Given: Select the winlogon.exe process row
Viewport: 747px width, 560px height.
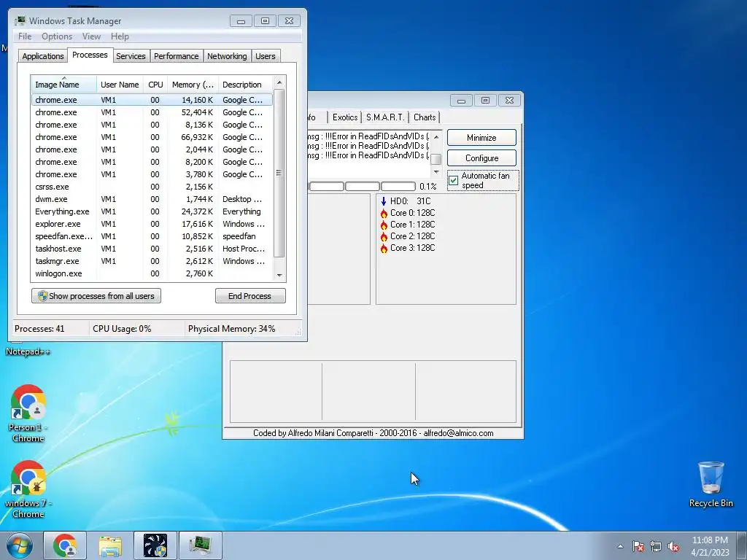Looking at the screenshot, I should coord(152,273).
